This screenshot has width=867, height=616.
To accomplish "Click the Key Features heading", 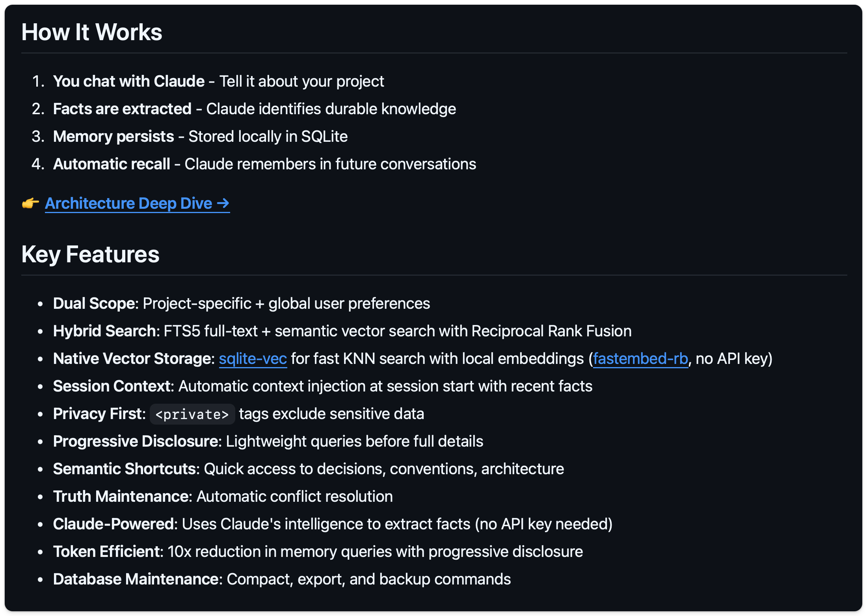I will coord(90,254).
